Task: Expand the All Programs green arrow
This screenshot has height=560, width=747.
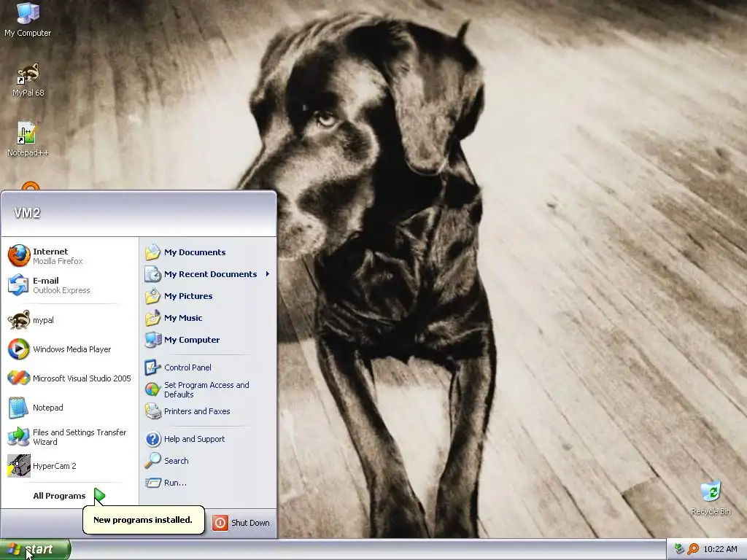Action: [x=99, y=495]
